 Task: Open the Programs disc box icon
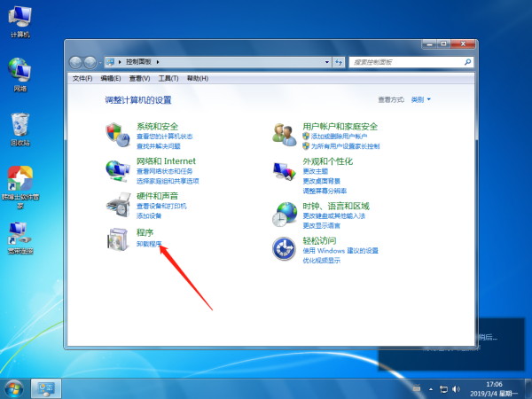point(118,239)
